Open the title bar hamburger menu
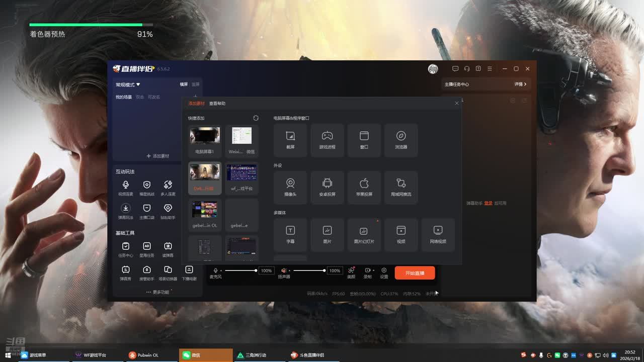644x362 pixels. pos(490,69)
